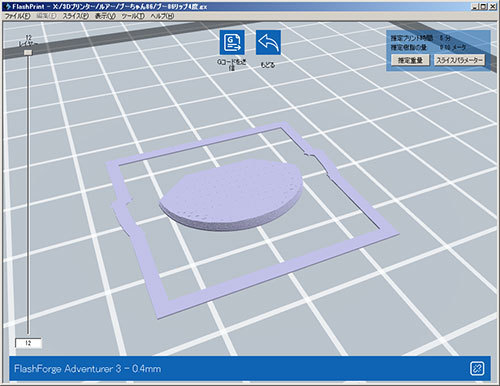Open the 表示(V) menu
Viewport: 500px width, 386px height.
(105, 16)
